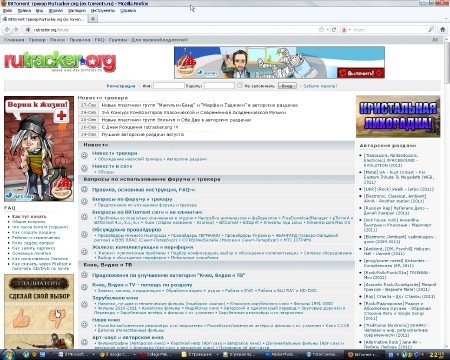450x360 pixels.
Task: Focus the username input field
Action: [x=169, y=86]
